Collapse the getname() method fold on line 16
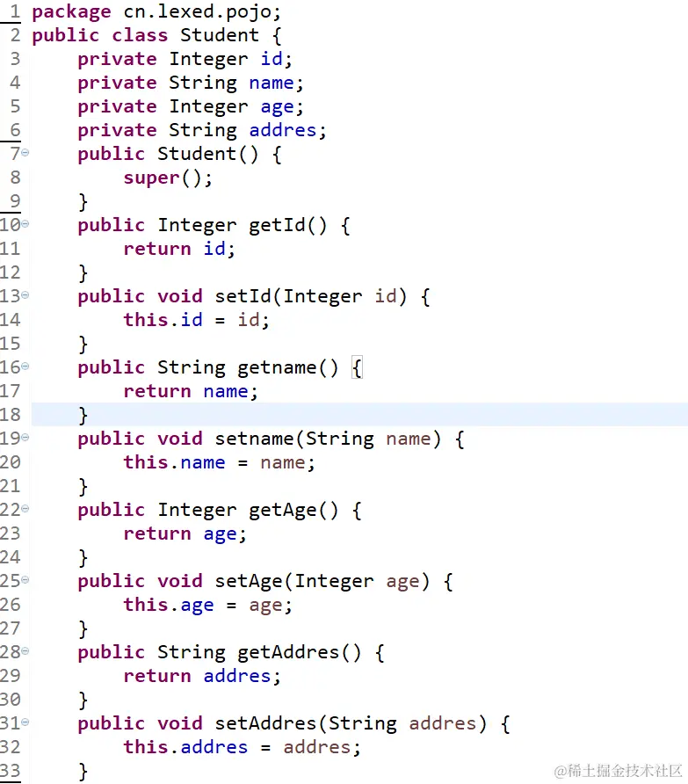Viewport: 688px width, 784px height. 25,366
